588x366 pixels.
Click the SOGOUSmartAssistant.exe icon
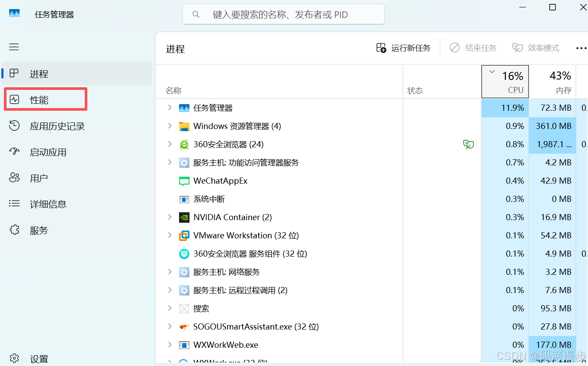[184, 326]
